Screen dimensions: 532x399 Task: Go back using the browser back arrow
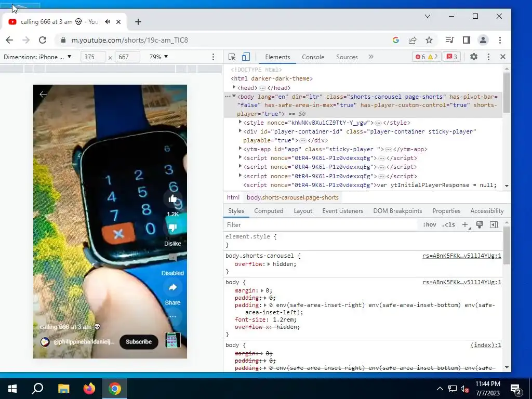coord(9,40)
